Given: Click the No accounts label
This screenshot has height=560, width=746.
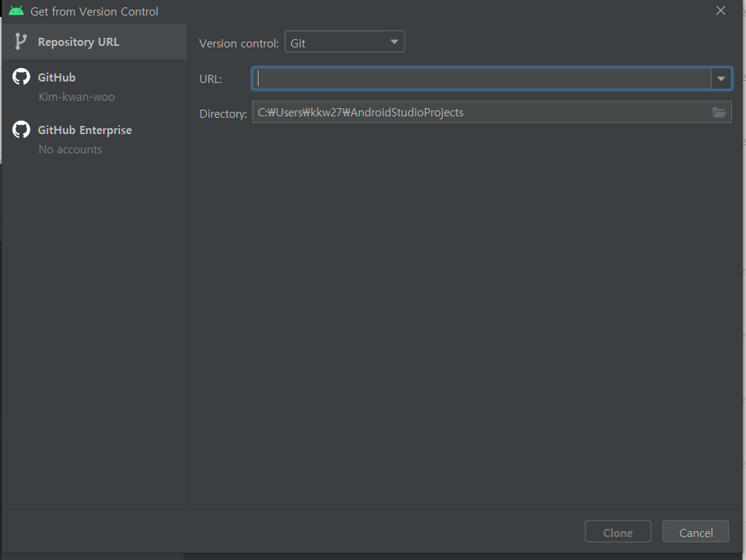Looking at the screenshot, I should click(70, 149).
